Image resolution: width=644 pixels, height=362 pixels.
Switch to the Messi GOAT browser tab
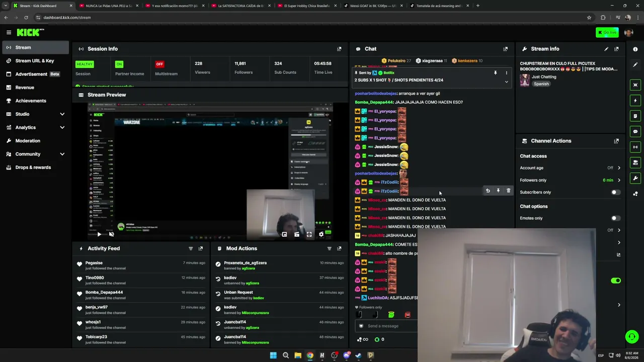point(373,6)
